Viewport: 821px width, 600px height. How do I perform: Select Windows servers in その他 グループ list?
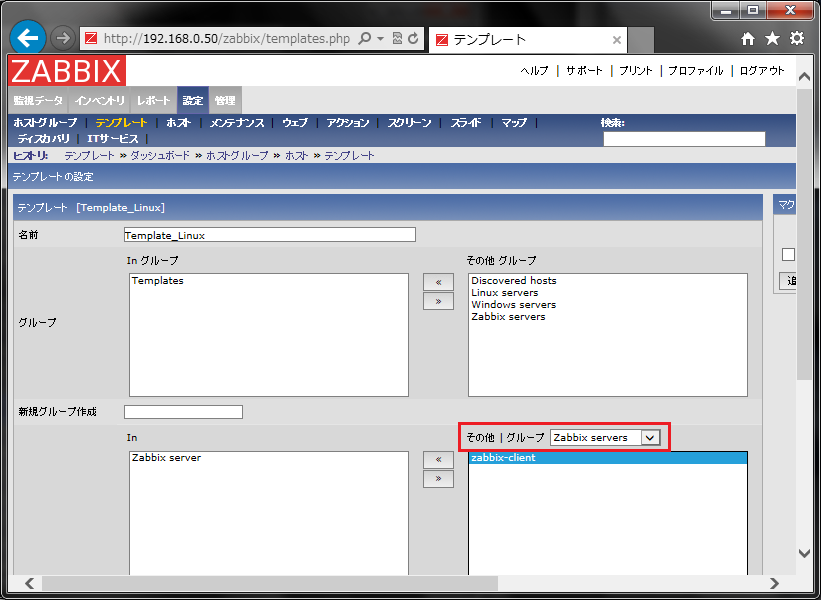(x=607, y=305)
